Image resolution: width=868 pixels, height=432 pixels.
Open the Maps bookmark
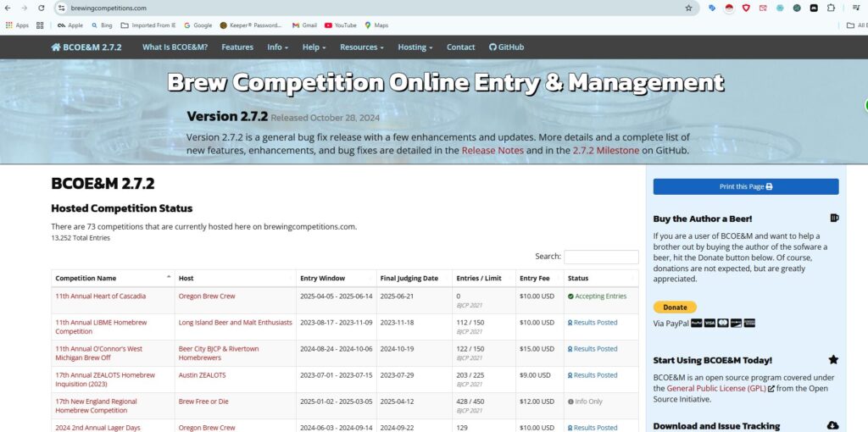click(x=376, y=25)
